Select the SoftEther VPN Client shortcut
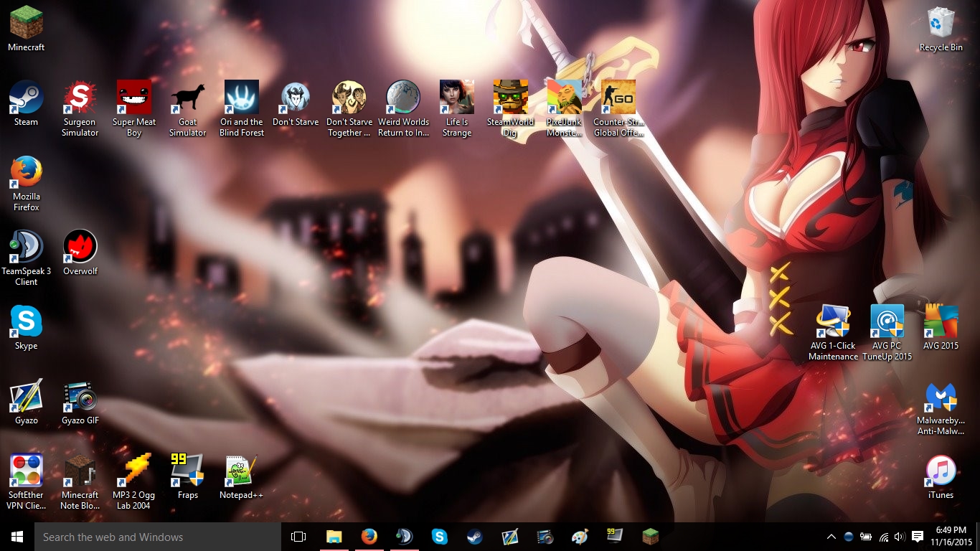The image size is (980, 551). pos(27,482)
